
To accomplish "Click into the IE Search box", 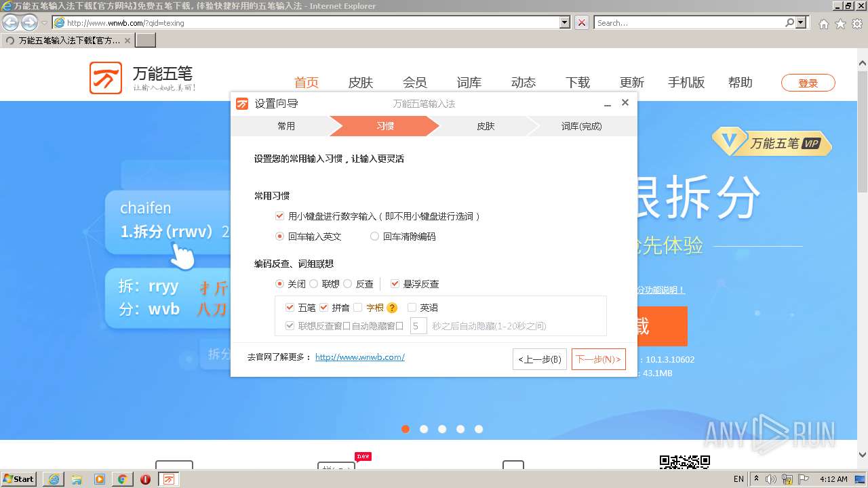I will [x=690, y=22].
